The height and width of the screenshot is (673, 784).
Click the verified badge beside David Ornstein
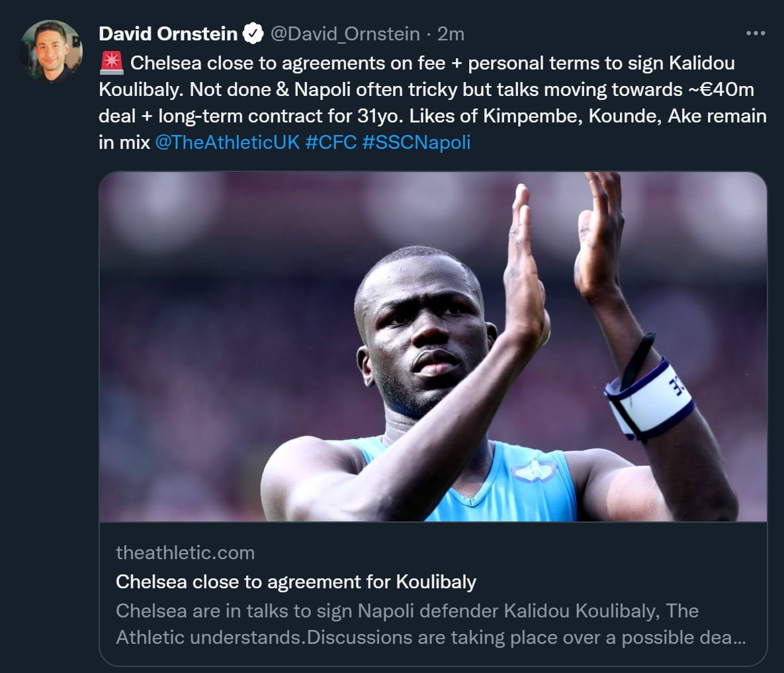point(253,34)
